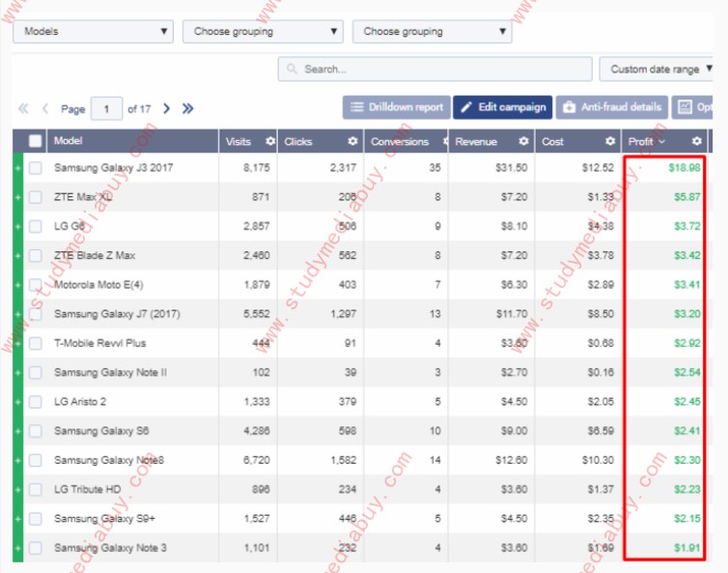Screen dimensions: 728x573
Task: Go to next page arrow
Action: click(x=167, y=109)
